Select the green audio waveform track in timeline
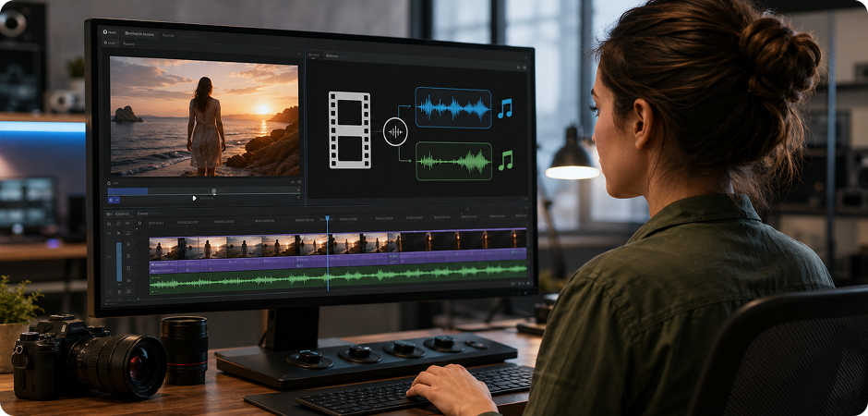The height and width of the screenshot is (416, 868). 338,276
